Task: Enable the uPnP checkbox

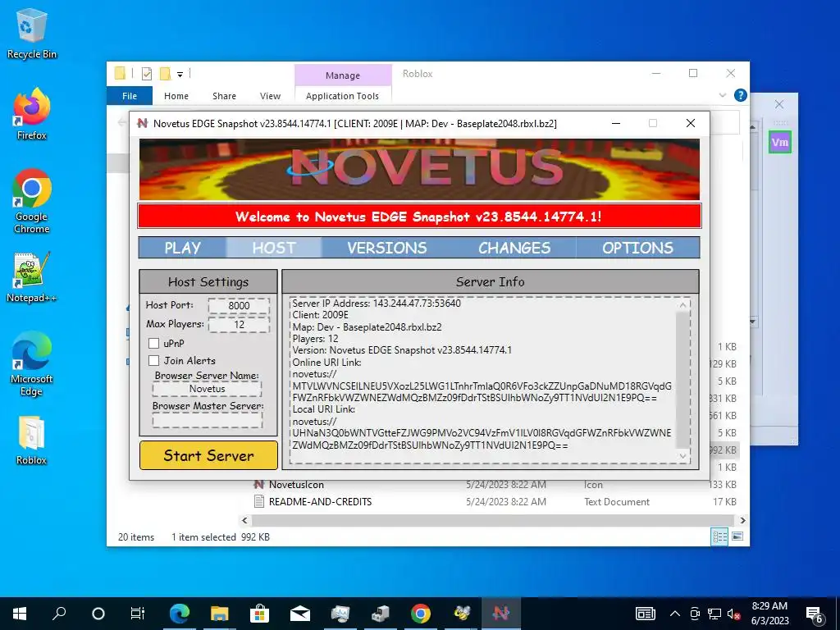Action: coord(153,344)
